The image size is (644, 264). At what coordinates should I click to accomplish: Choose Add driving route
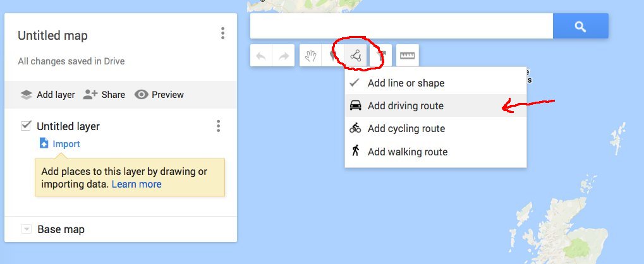pyautogui.click(x=405, y=106)
